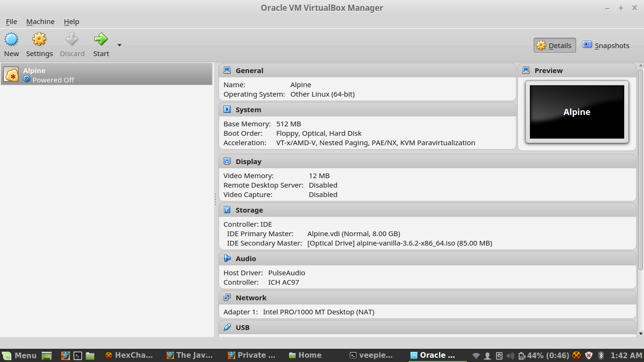Launch terminal from the panel launcher
Screen dimensions: 644x362
(78, 355)
